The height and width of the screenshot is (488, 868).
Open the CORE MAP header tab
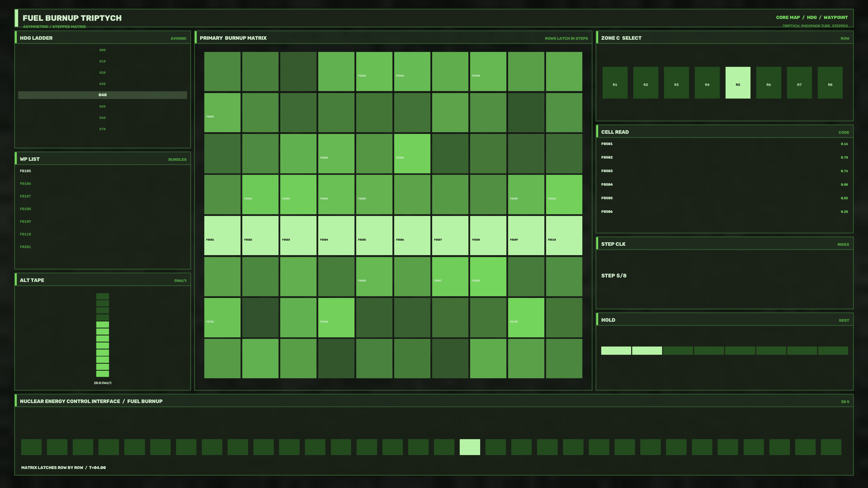788,17
